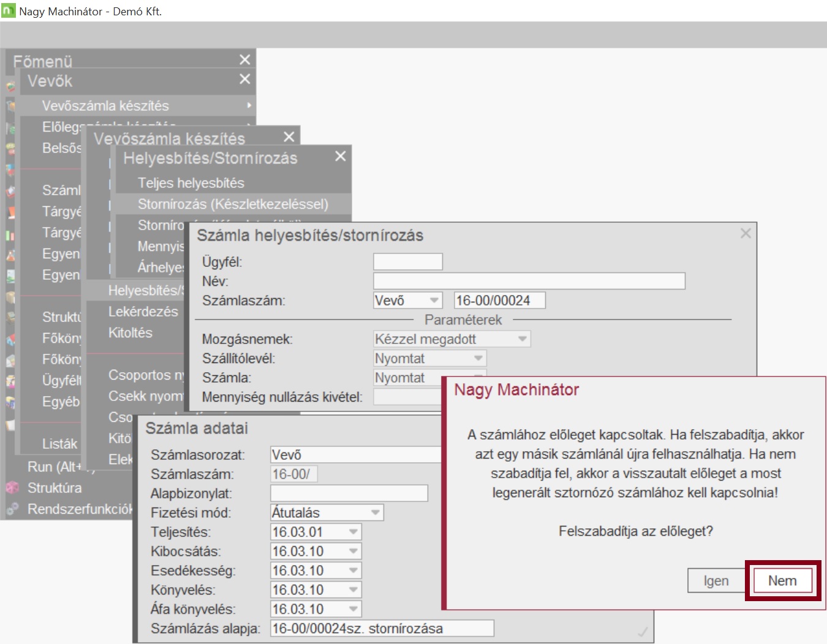Open the Számlaszám type dropdown showing Vevő
Screen dimensions: 827x644
[x=434, y=301]
